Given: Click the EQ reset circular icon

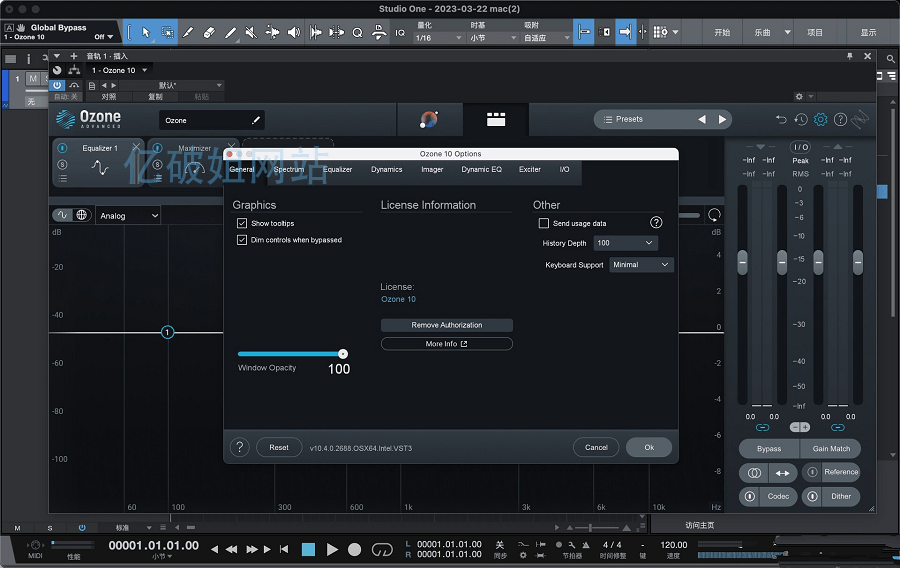Looking at the screenshot, I should coord(714,215).
